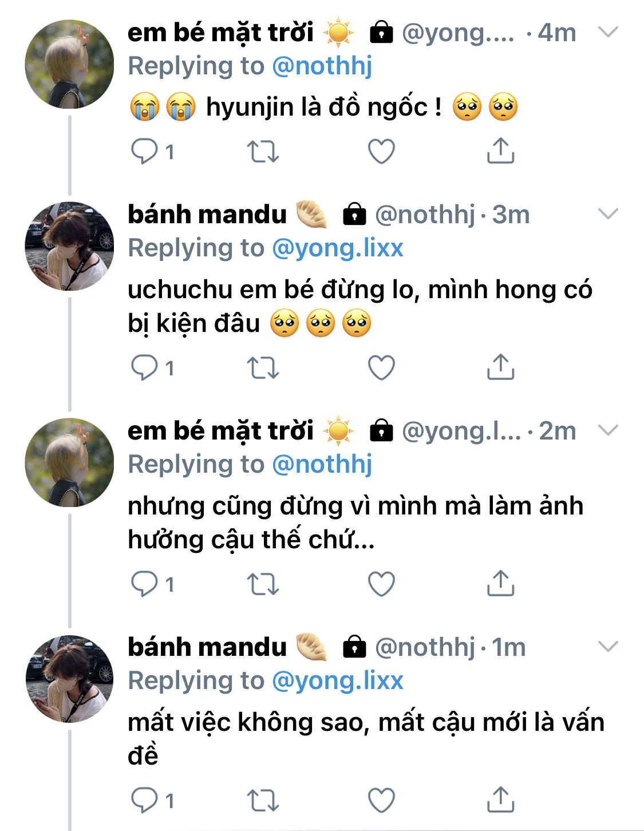Retweet the 'mất việc không sao' tweet
The width and height of the screenshot is (644, 831).
[x=263, y=800]
